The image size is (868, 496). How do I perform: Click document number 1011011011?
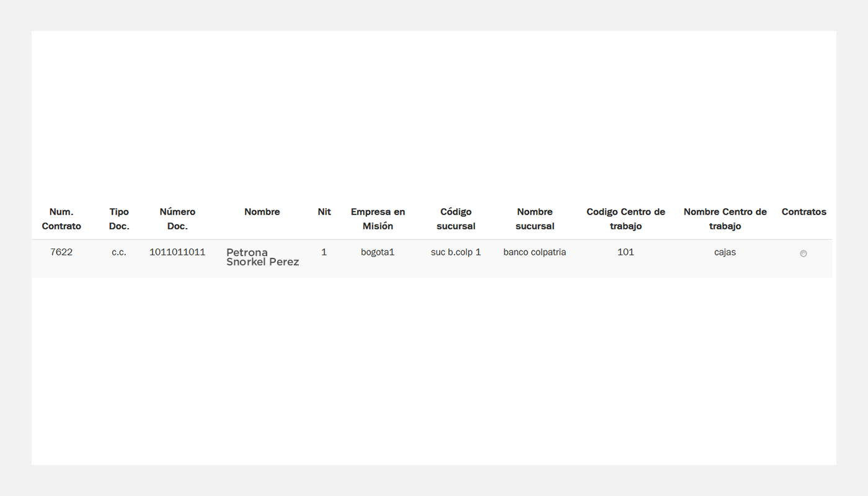pos(177,252)
